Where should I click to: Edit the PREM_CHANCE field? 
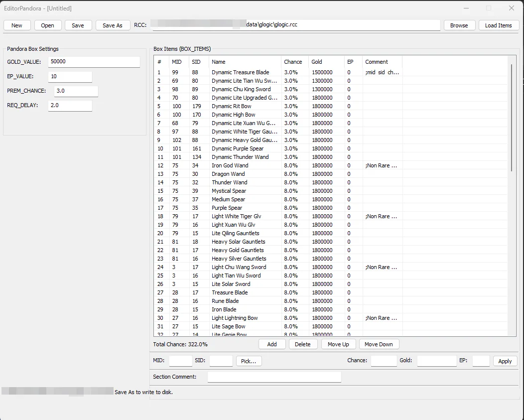click(x=76, y=91)
